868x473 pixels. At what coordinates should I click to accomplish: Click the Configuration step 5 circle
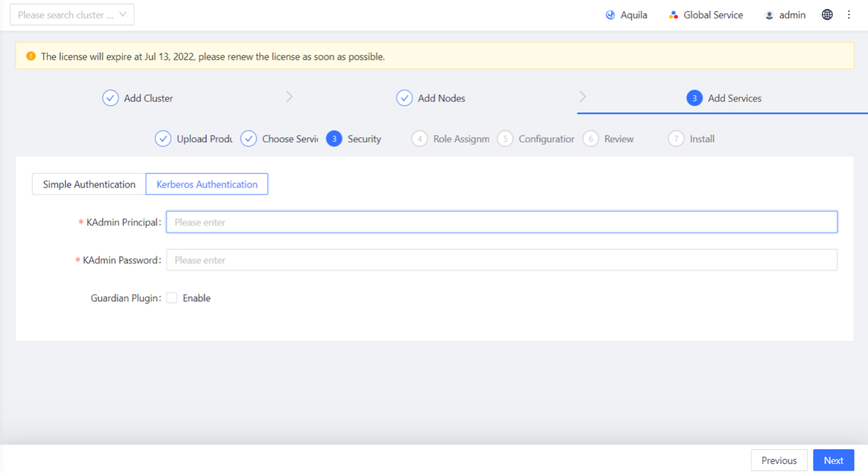[x=505, y=139]
